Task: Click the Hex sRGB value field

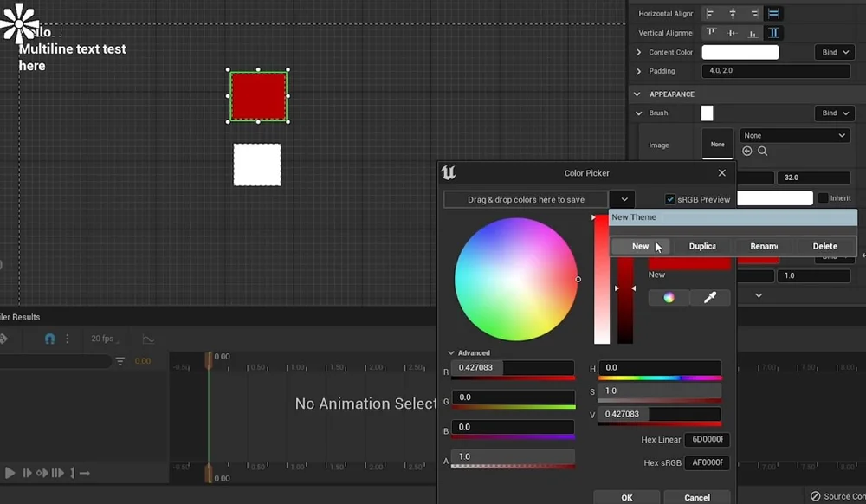Action: click(x=708, y=462)
